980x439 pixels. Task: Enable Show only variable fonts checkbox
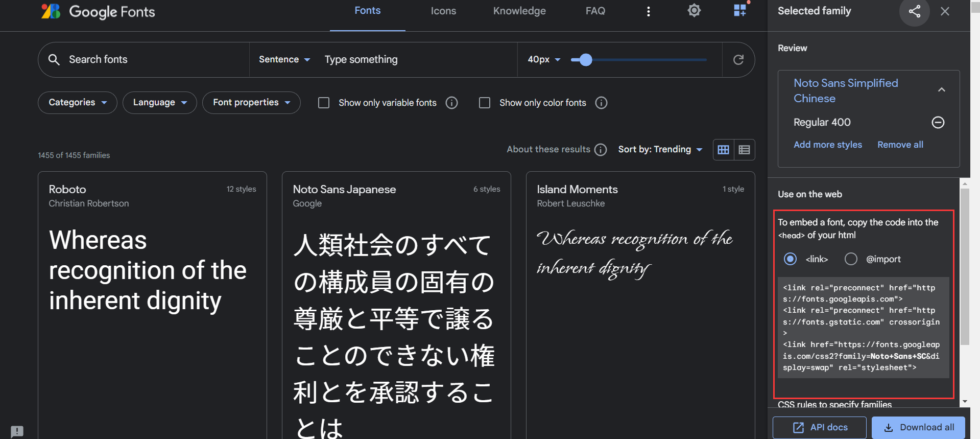(x=324, y=103)
